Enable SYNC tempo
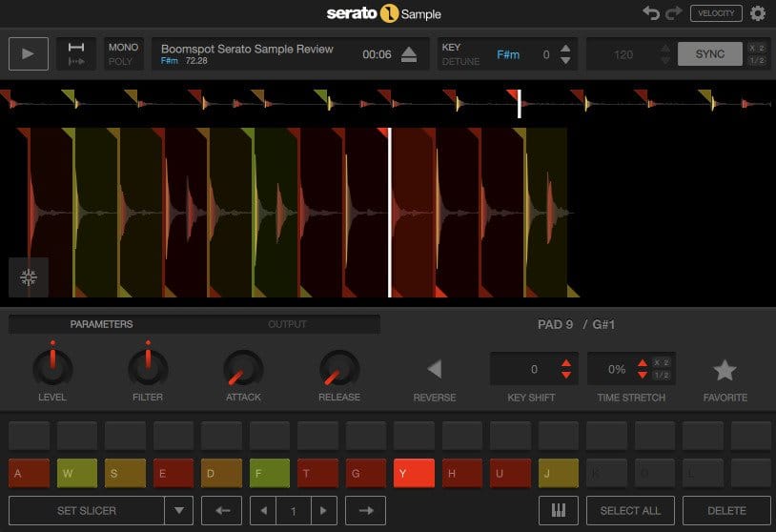The image size is (776, 532). pos(709,54)
